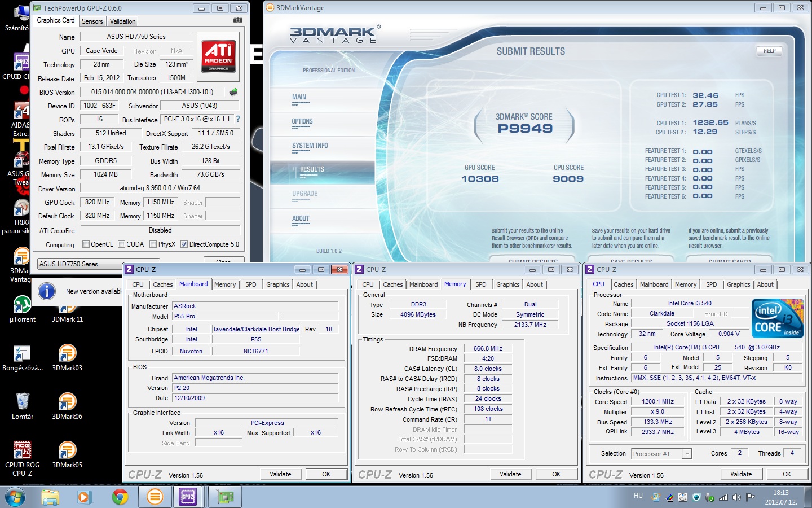
Task: Click Validate in the Mainboard CPU-Z window
Action: pos(280,474)
